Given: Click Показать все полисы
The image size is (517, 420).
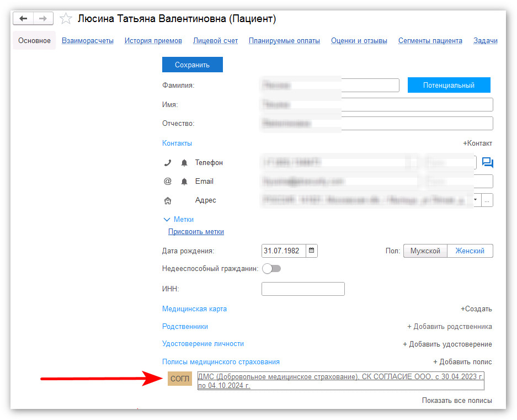Looking at the screenshot, I should [x=457, y=400].
